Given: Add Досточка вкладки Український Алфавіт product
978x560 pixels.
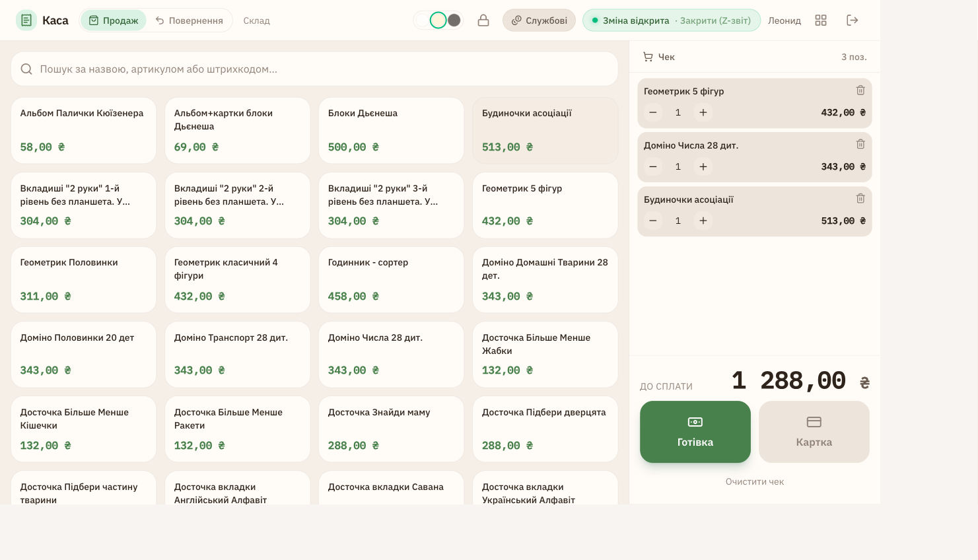Looking at the screenshot, I should [545, 488].
